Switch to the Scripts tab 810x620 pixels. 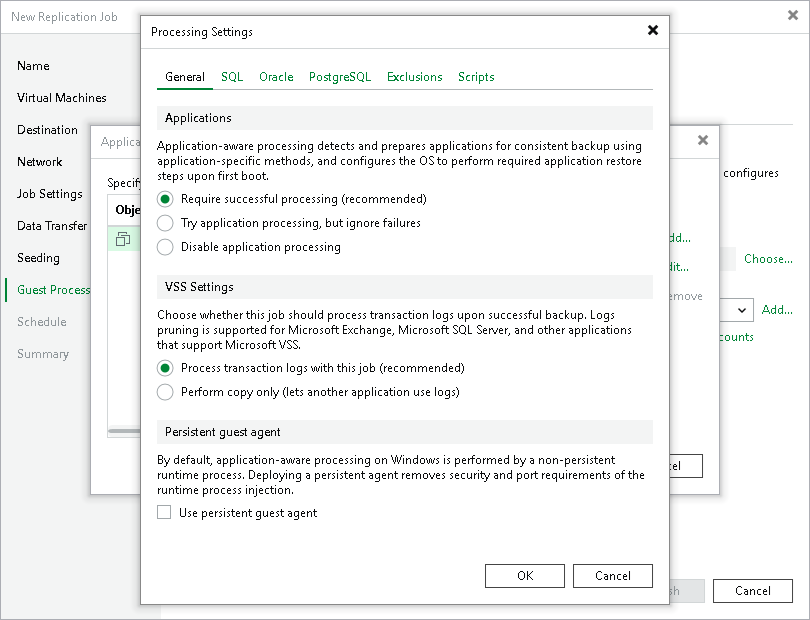tap(476, 77)
